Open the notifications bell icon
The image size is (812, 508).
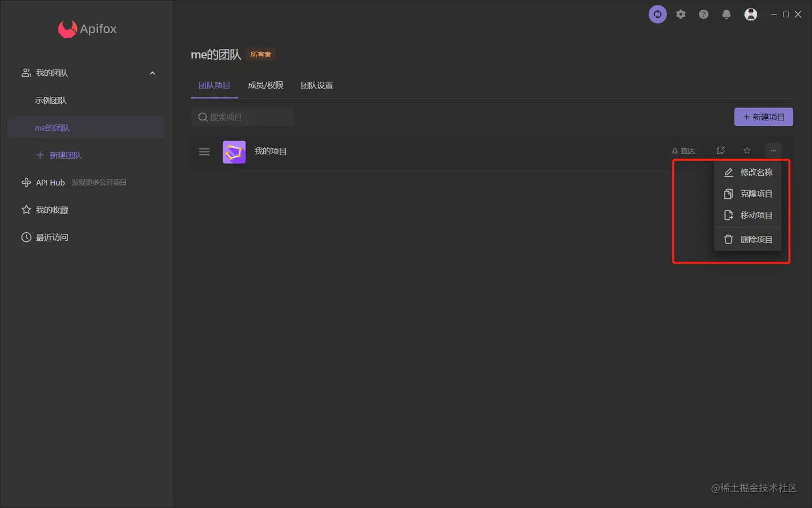[726, 14]
